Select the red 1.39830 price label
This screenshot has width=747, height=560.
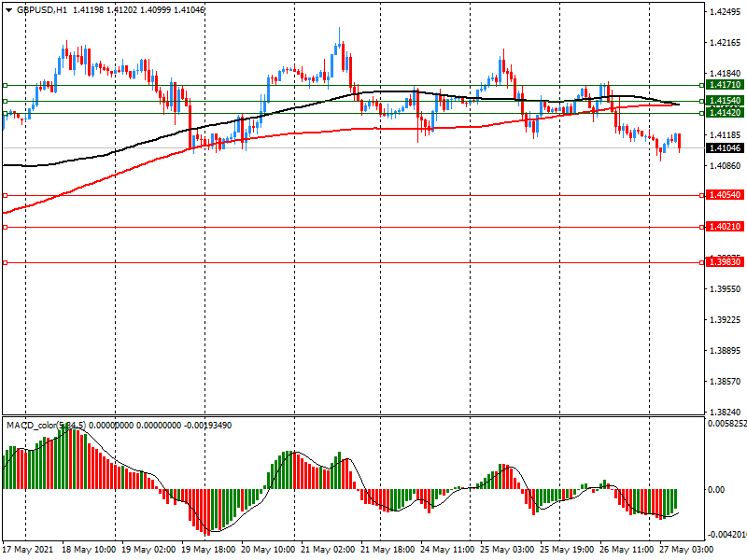click(x=724, y=263)
